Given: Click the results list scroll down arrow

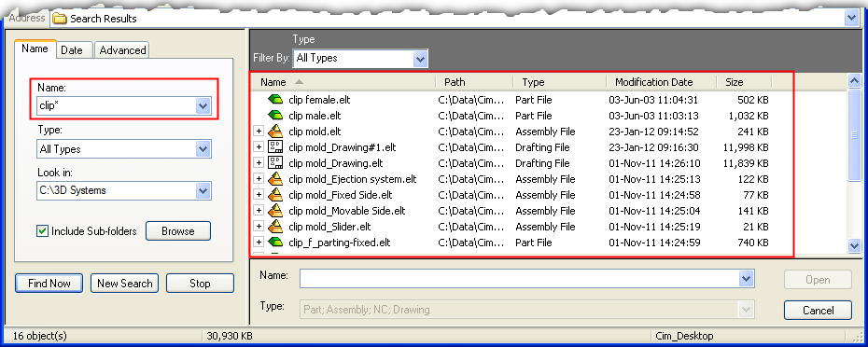Looking at the screenshot, I should pos(854,245).
